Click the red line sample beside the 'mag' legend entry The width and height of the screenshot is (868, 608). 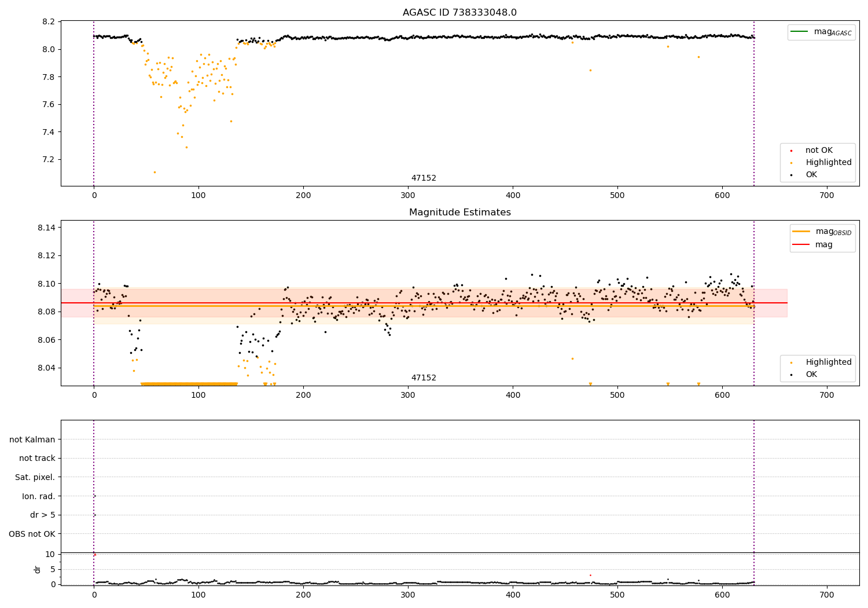(x=802, y=245)
